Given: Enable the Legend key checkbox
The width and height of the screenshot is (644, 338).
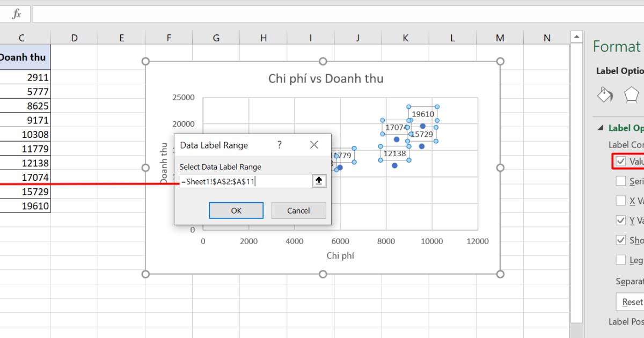Looking at the screenshot, I should click(621, 260).
